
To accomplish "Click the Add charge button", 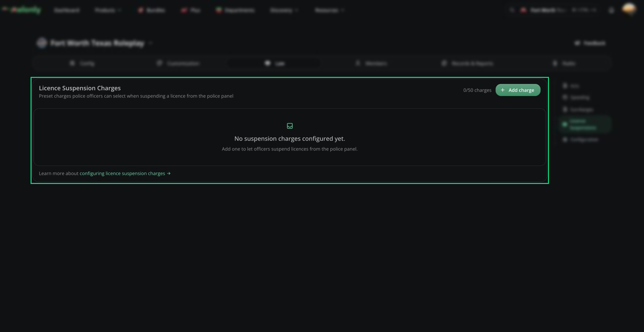I will (x=518, y=90).
